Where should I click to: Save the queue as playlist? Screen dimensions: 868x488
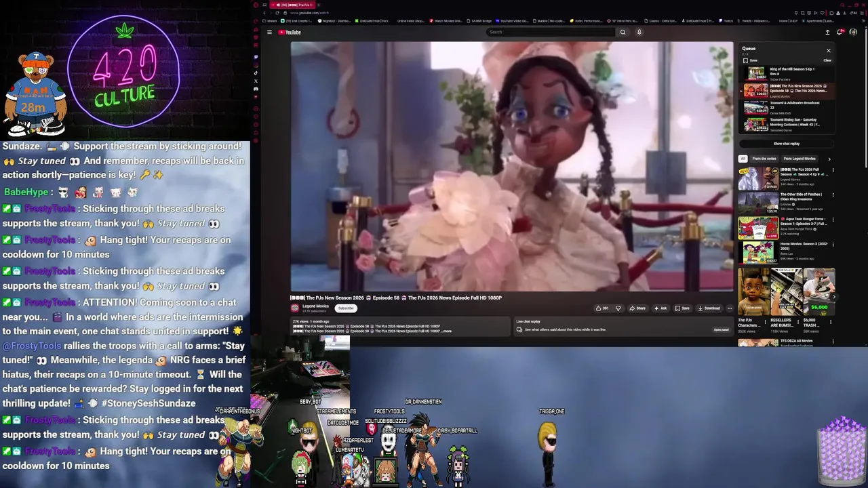coord(750,60)
